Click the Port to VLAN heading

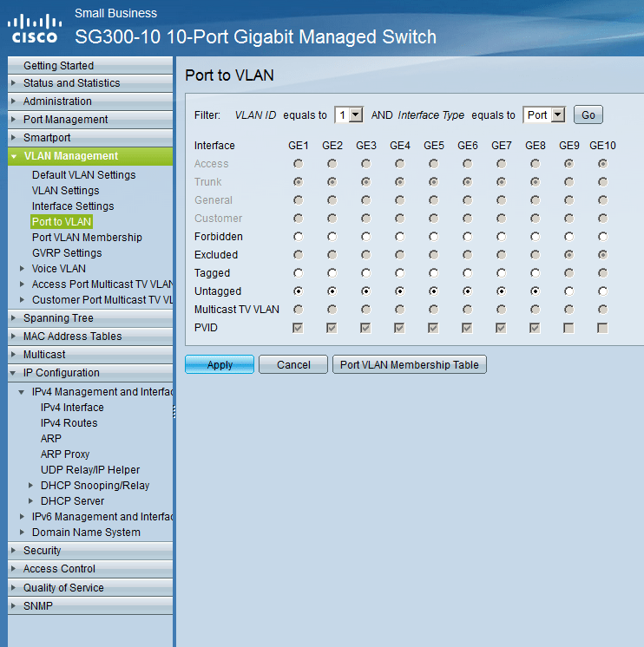pyautogui.click(x=229, y=75)
